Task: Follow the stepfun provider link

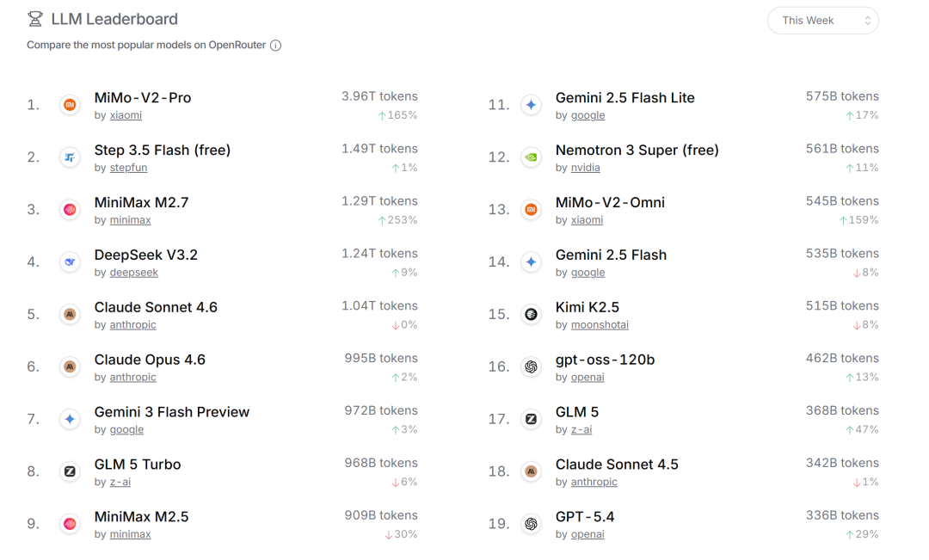Action: pyautogui.click(x=130, y=168)
